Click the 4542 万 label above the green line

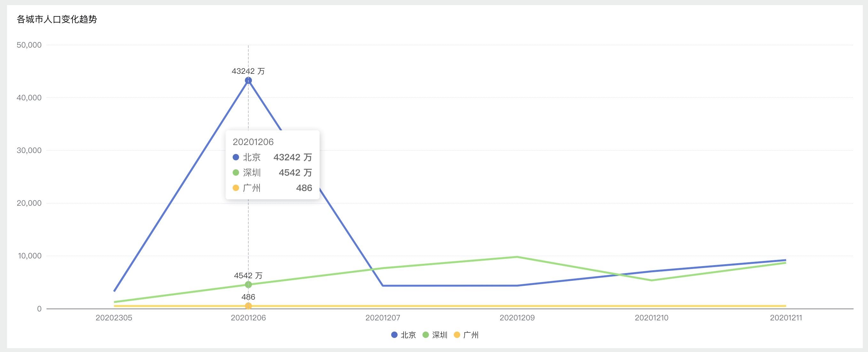(248, 276)
